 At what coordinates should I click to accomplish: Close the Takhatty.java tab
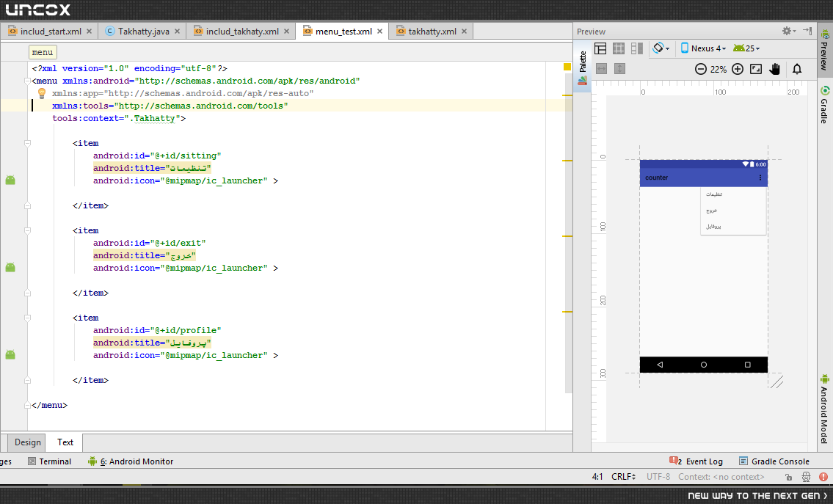click(177, 32)
